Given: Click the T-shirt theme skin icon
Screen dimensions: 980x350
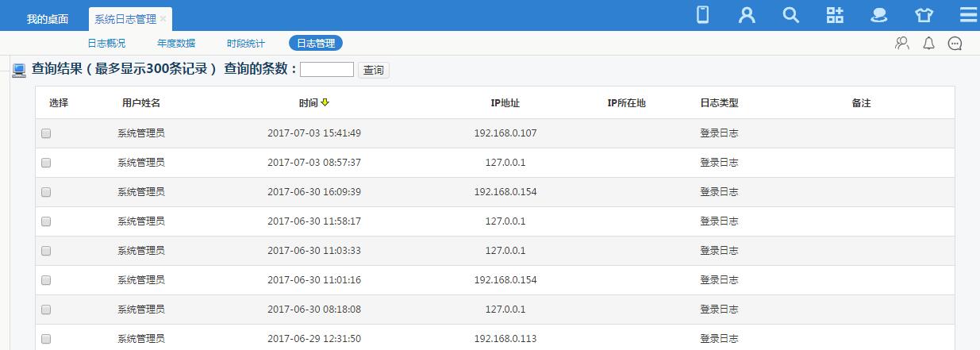Looking at the screenshot, I should coord(924,15).
